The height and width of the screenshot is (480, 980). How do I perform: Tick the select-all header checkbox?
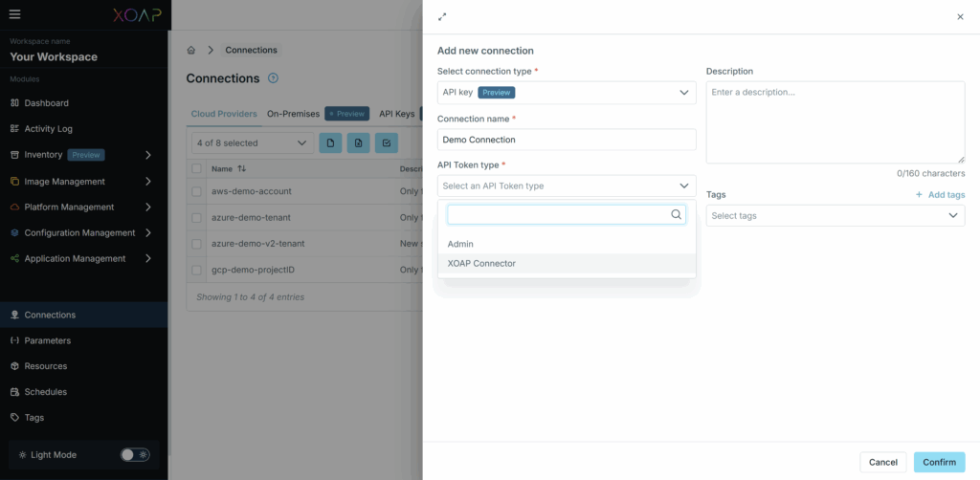[197, 168]
